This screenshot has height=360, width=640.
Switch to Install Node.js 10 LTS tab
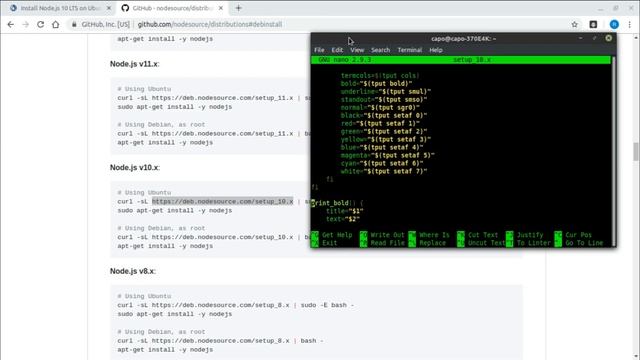[x=60, y=8]
